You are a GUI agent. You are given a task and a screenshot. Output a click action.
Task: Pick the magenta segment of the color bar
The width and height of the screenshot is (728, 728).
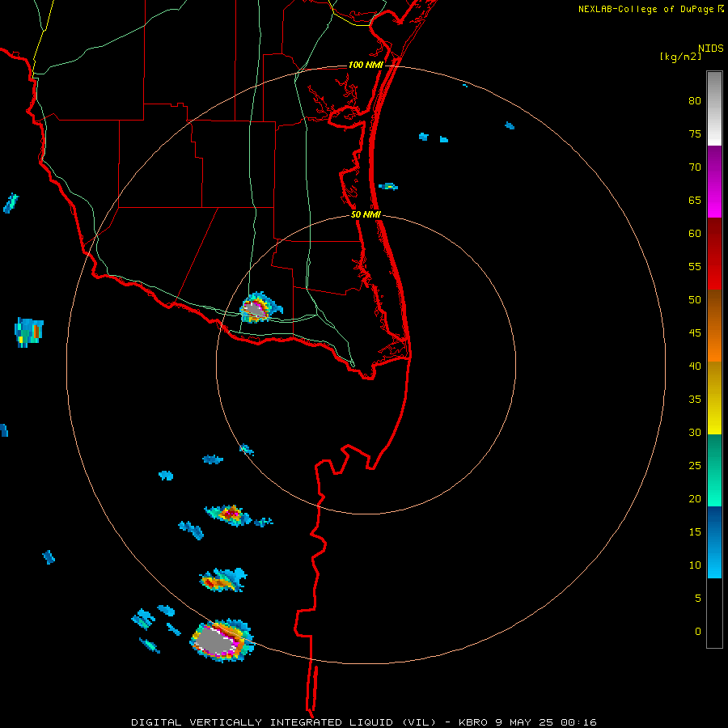(x=714, y=182)
